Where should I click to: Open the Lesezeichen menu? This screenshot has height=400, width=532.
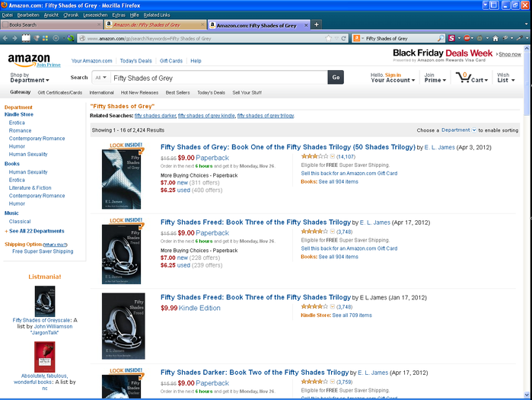click(95, 15)
